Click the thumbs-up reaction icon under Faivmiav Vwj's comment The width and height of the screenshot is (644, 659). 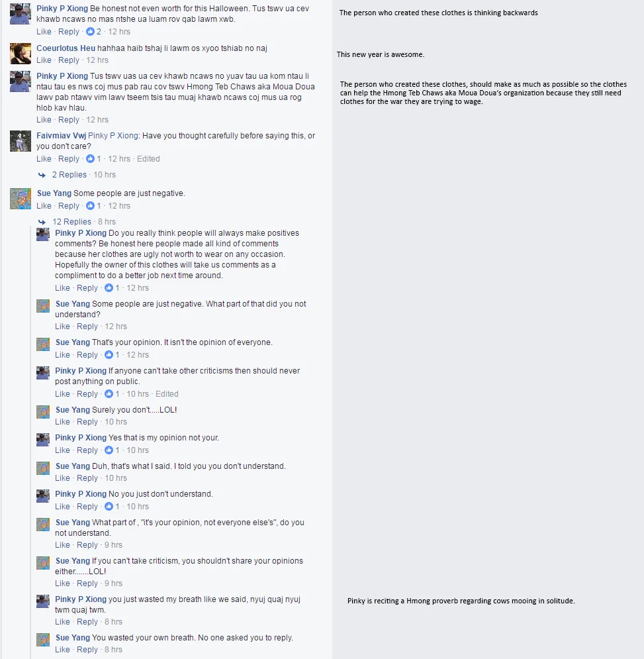point(90,159)
